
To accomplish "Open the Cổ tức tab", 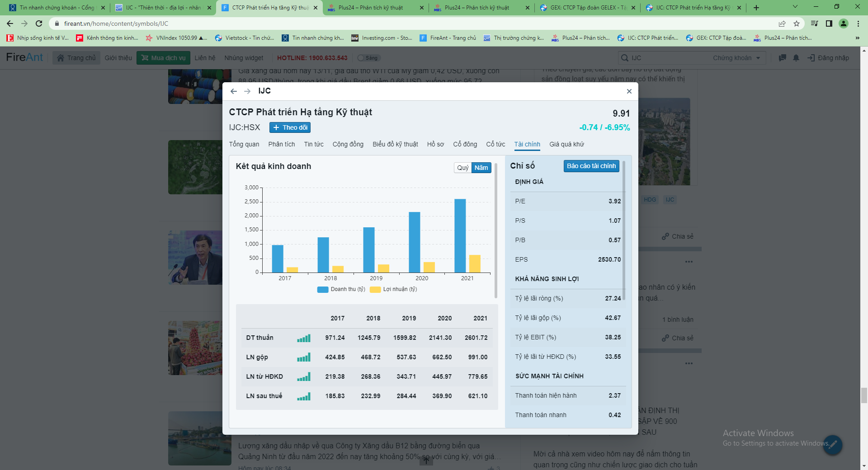I will tap(495, 144).
